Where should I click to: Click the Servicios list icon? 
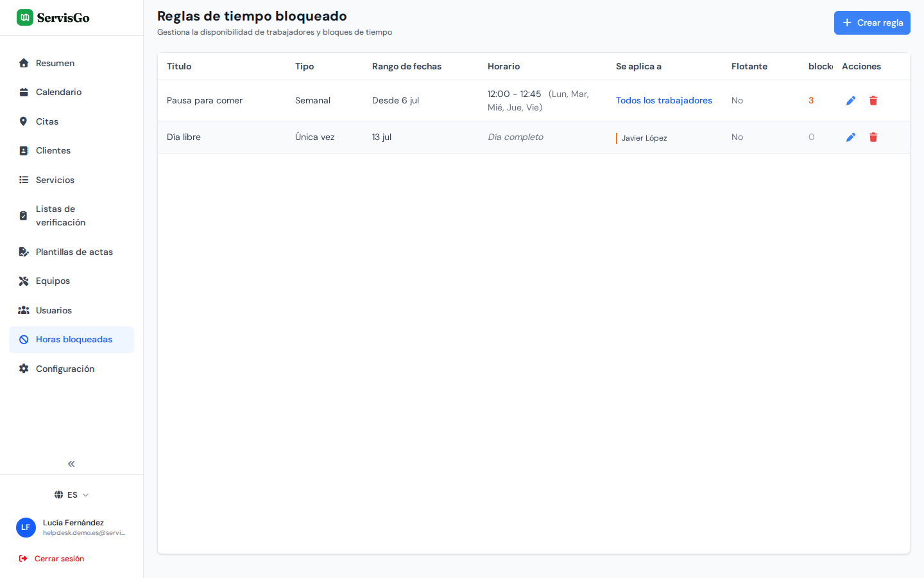click(24, 180)
